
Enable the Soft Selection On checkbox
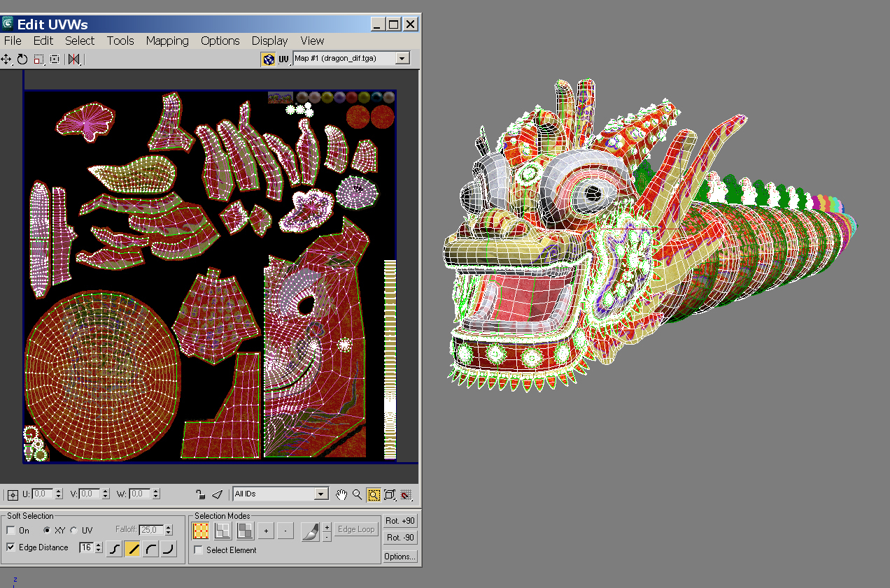click(9, 530)
